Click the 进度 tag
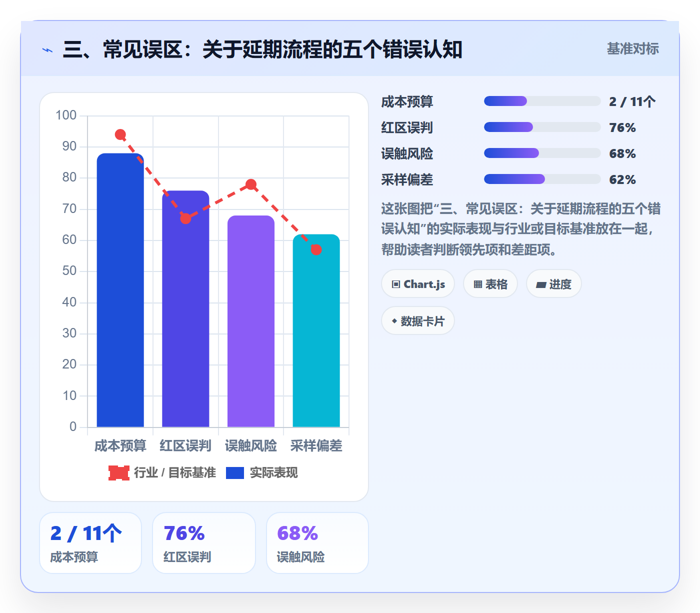The height and width of the screenshot is (613, 700). click(553, 284)
